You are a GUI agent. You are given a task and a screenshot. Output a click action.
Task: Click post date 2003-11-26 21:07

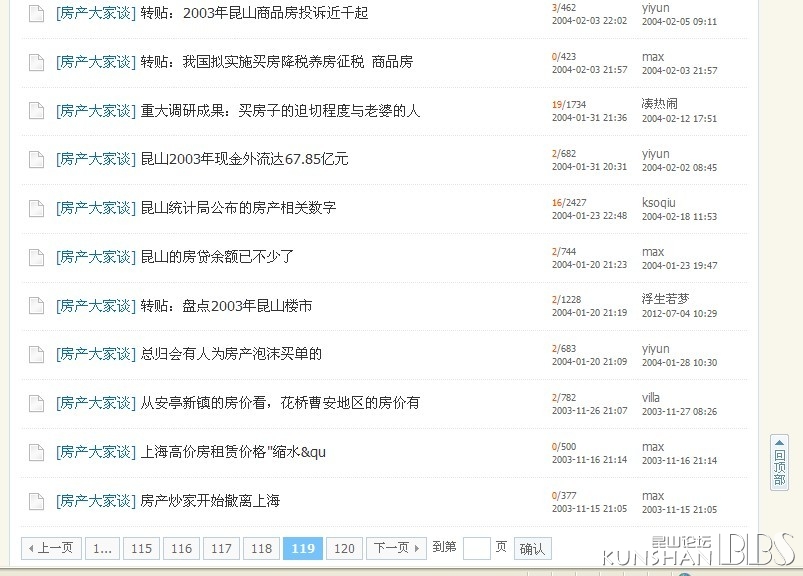[x=589, y=411]
